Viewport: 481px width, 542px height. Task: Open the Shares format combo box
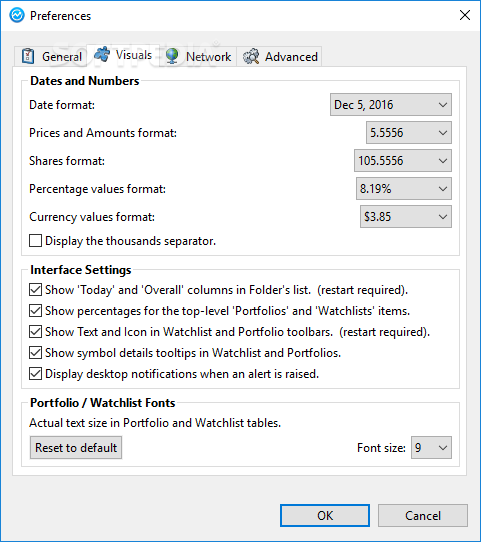[403, 160]
